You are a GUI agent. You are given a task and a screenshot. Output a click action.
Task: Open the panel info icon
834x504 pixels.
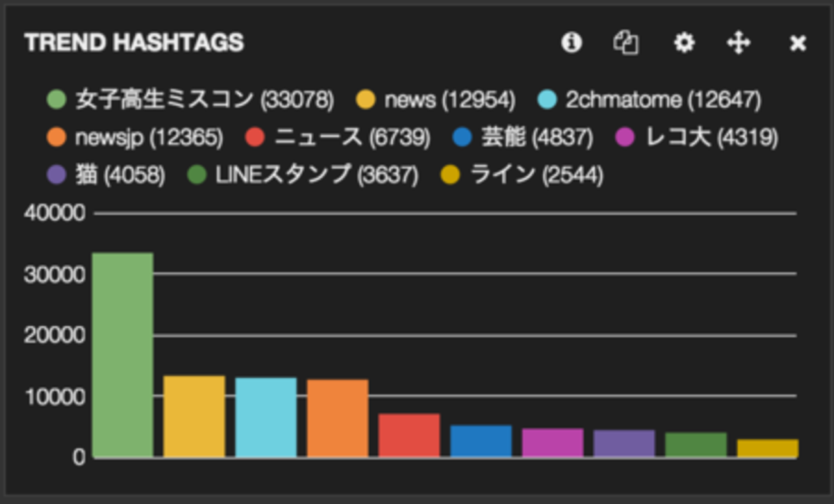pyautogui.click(x=571, y=43)
